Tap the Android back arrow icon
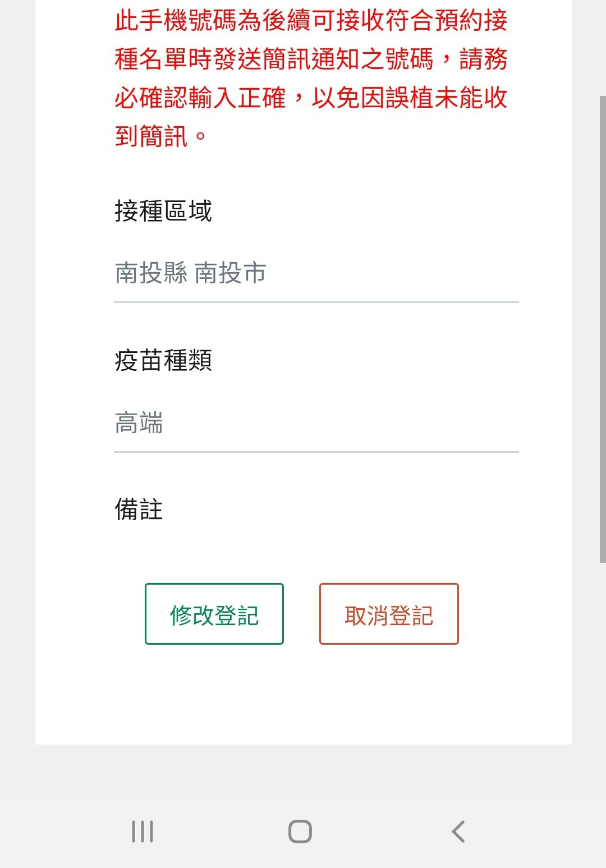 pos(458,832)
